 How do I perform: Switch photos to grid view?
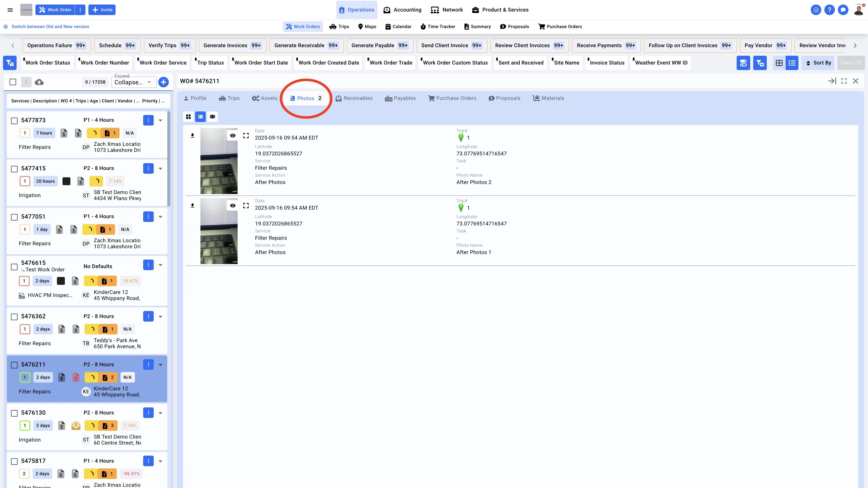point(188,116)
